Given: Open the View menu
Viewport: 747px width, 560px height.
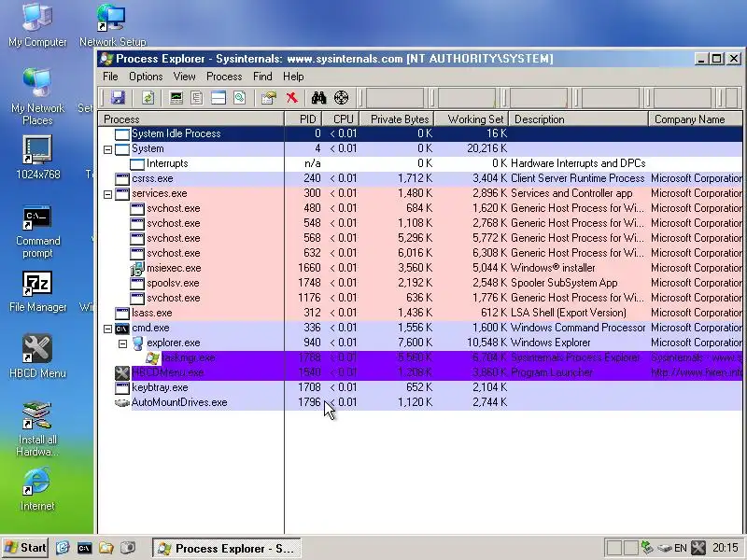Looking at the screenshot, I should pyautogui.click(x=184, y=77).
